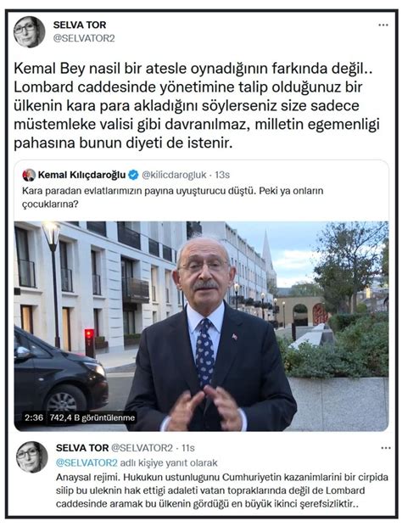The width and height of the screenshot is (402, 532).
Task: Play the quoted tweet video
Action: pyautogui.click(x=201, y=326)
